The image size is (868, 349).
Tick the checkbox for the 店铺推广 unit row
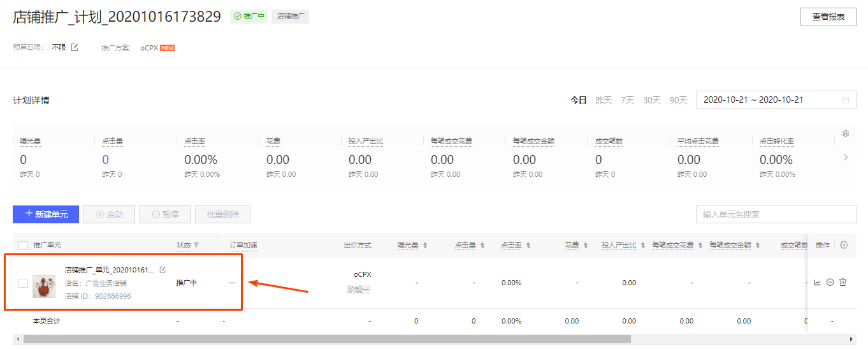pyautogui.click(x=24, y=283)
